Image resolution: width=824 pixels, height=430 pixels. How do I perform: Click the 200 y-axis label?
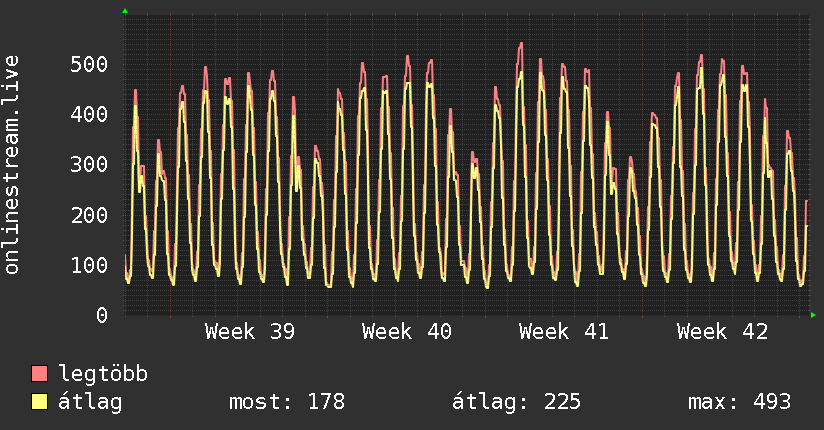(89, 215)
